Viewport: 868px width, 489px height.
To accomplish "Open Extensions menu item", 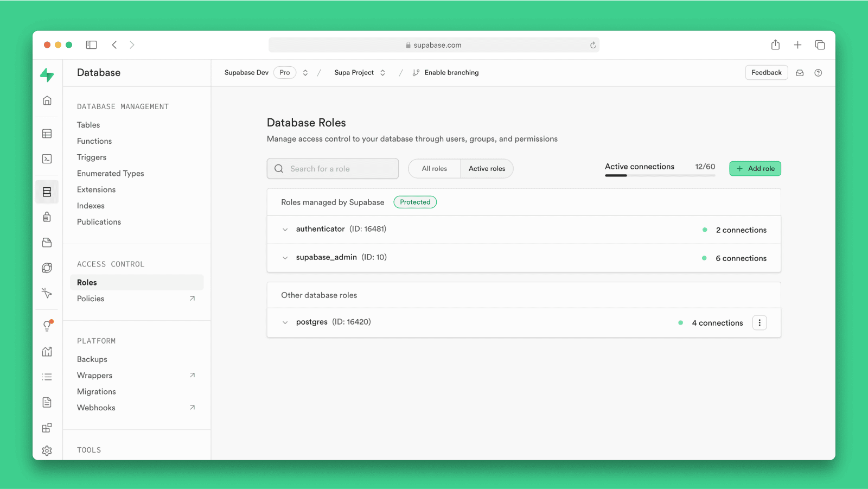I will (97, 189).
